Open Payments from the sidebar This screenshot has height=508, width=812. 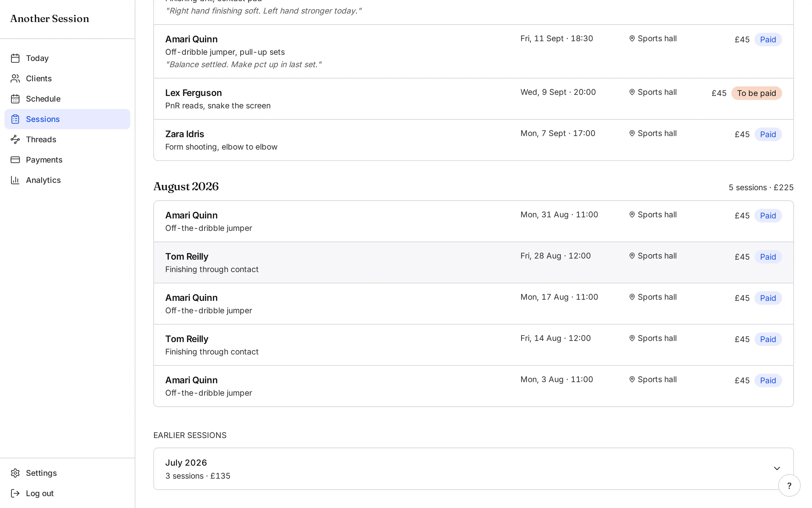67,160
